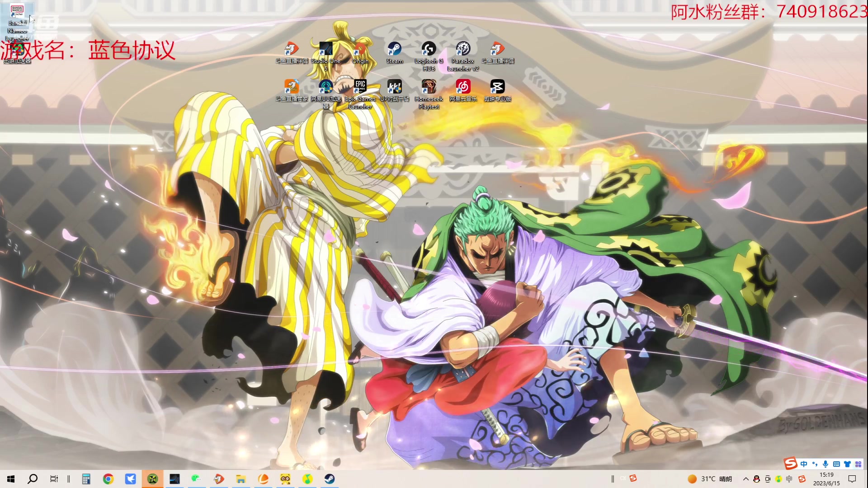Open WeChat from the taskbar
The height and width of the screenshot is (488, 868).
[196, 478]
